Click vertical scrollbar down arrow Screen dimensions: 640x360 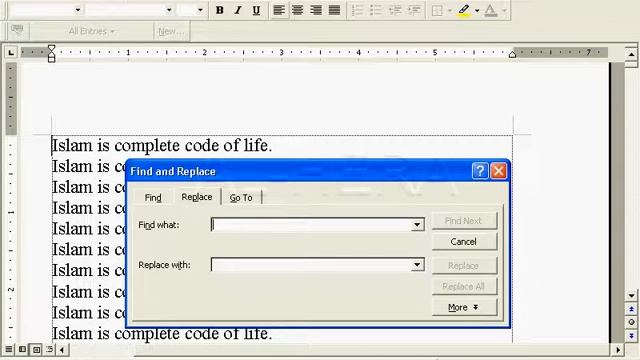[x=631, y=296]
